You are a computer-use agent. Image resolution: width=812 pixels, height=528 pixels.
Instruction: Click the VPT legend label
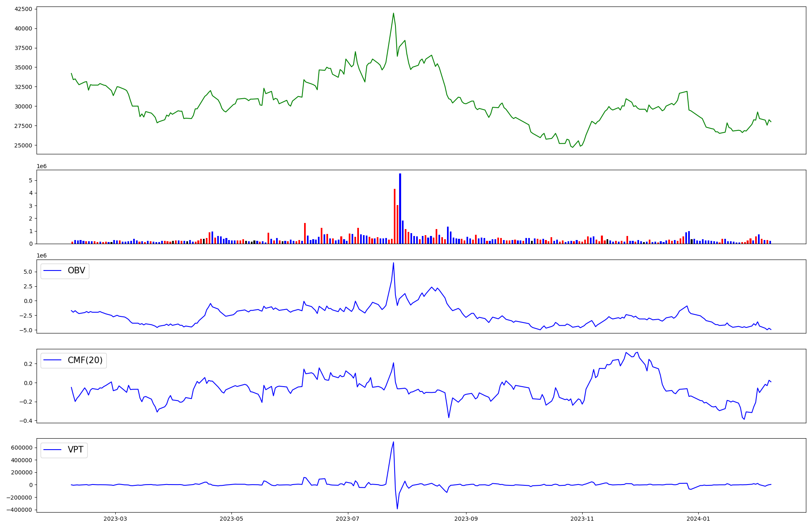pos(76,450)
